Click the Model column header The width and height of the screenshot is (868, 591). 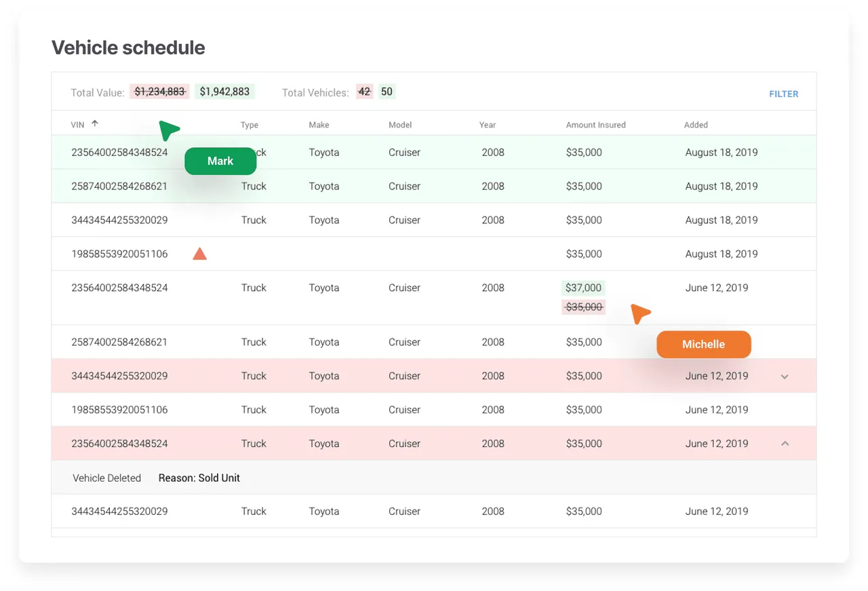(x=400, y=125)
